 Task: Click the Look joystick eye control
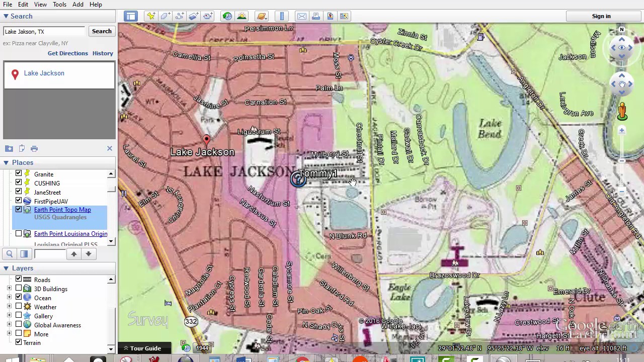[x=622, y=48]
